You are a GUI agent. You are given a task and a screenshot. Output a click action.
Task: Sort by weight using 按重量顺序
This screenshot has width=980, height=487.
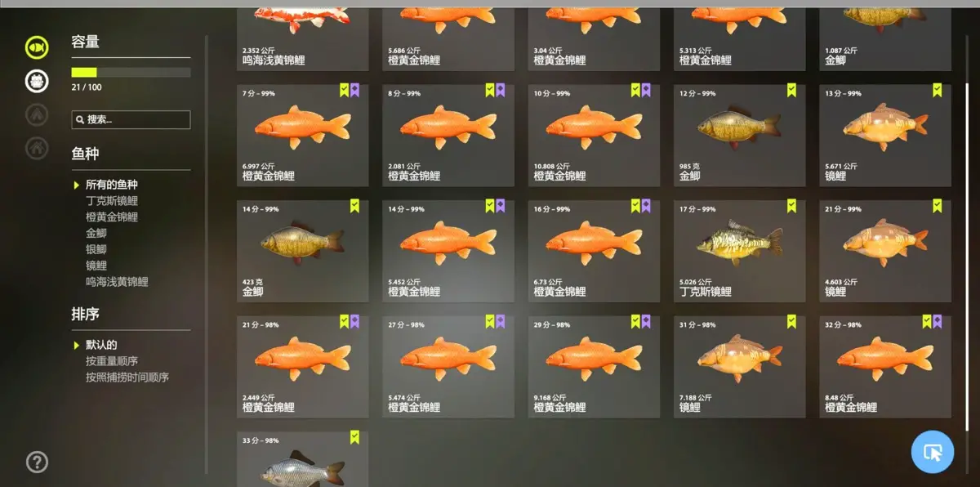click(x=111, y=361)
